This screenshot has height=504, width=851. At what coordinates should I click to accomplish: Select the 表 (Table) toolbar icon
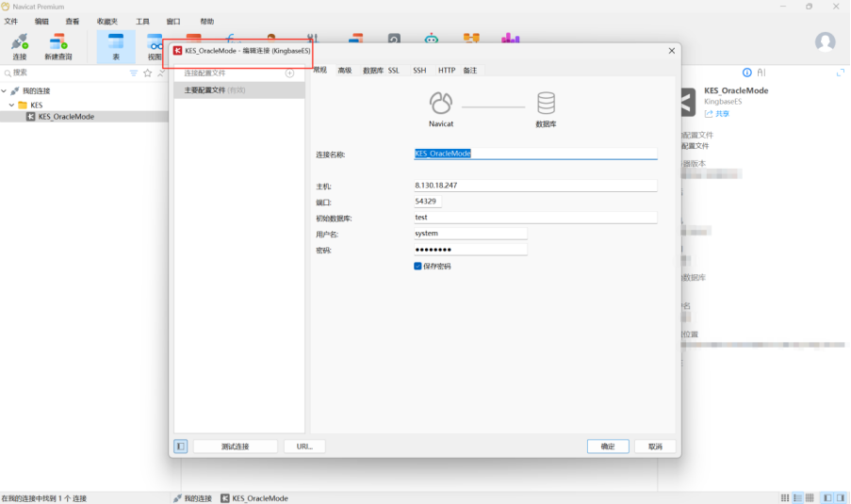point(116,45)
